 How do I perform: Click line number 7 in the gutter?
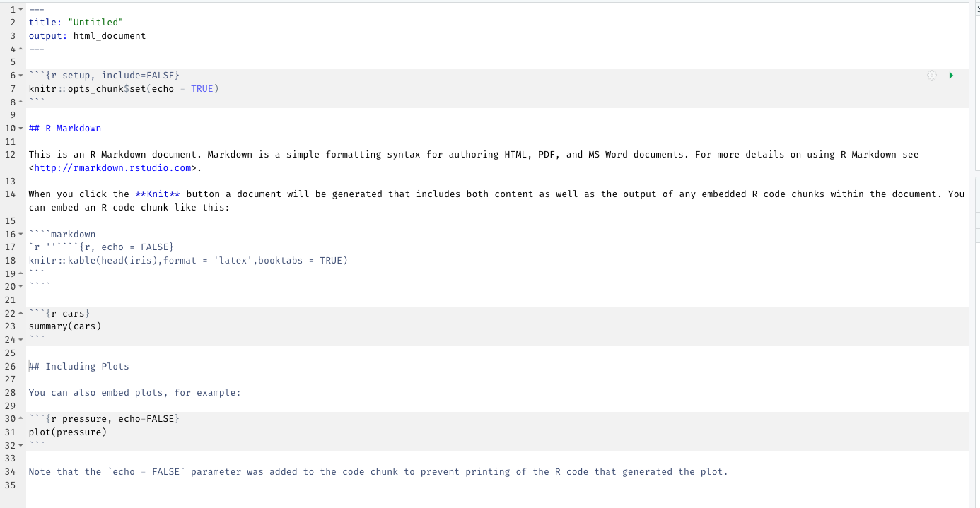(12, 88)
